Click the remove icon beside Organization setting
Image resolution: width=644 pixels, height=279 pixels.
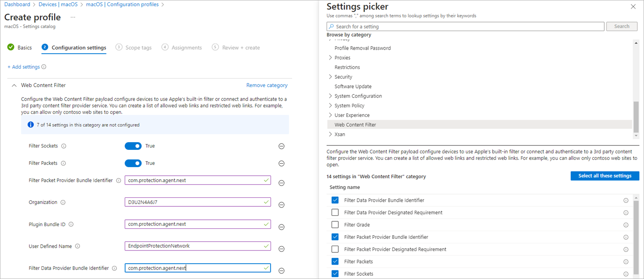coord(281,205)
